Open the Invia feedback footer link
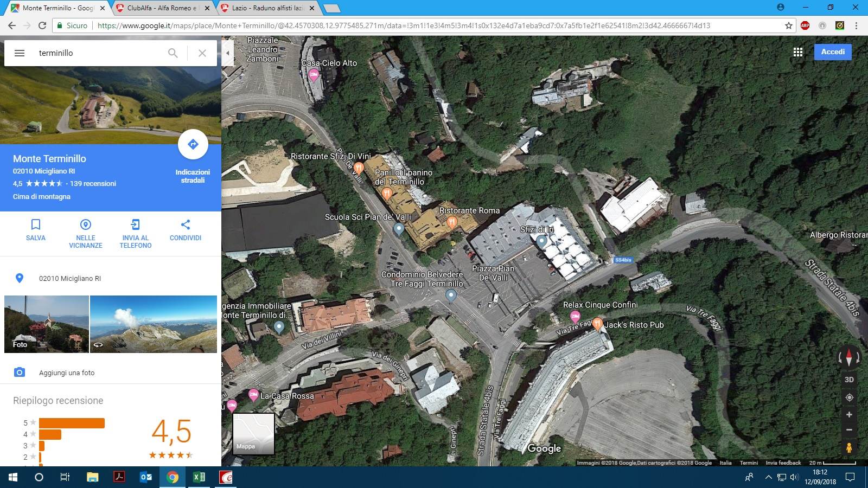Viewport: 868px width, 488px height. [783, 463]
